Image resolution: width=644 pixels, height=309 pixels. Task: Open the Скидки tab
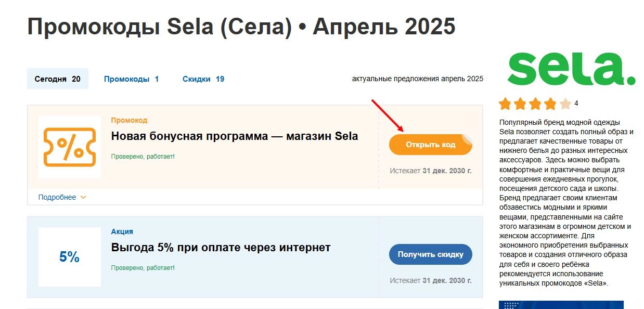pyautogui.click(x=202, y=79)
